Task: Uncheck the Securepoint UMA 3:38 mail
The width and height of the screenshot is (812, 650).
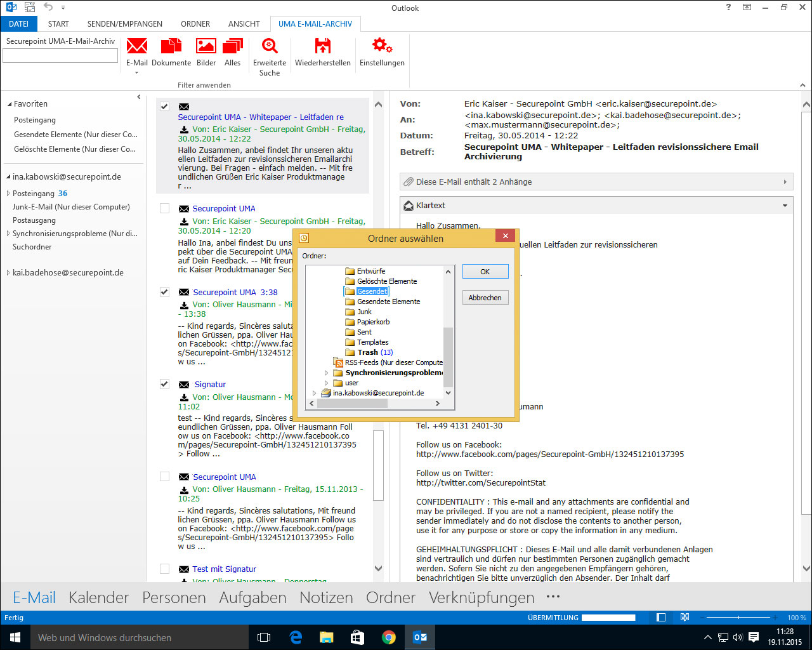Action: click(164, 292)
